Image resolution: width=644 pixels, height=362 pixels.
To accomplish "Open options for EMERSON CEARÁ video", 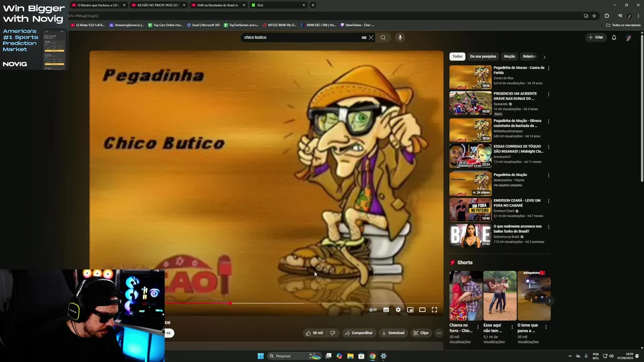I will click(548, 201).
